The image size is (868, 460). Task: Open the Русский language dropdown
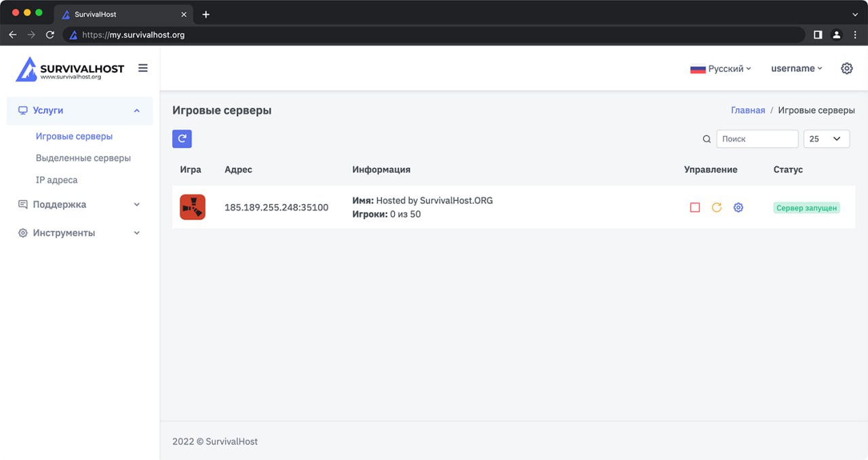tap(722, 68)
